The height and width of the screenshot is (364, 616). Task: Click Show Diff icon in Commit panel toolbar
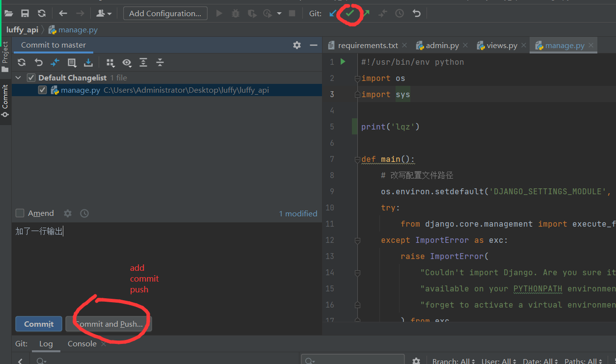[x=55, y=62]
